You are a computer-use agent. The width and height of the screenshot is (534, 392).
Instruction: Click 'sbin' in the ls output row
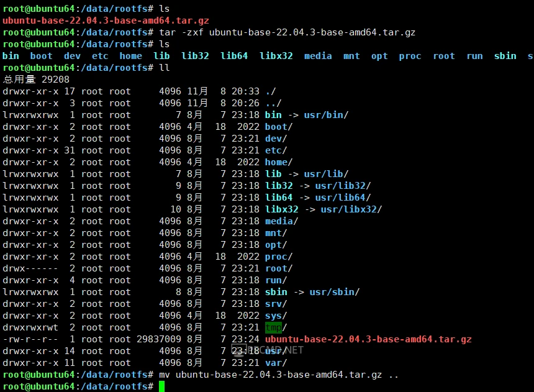505,56
